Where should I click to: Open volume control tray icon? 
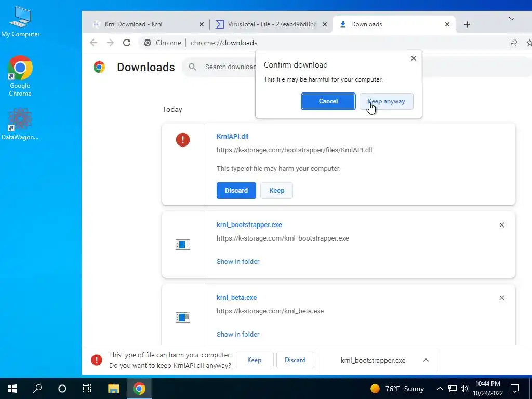[x=464, y=389]
